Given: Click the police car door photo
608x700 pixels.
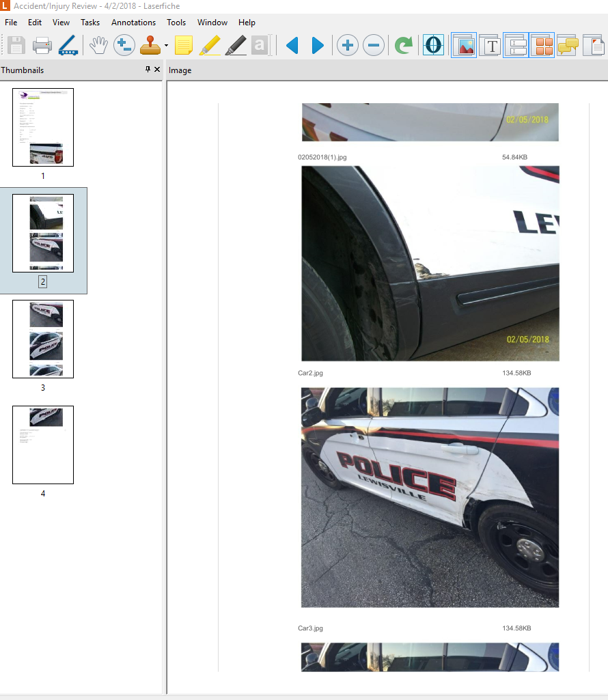Looking at the screenshot, I should [430, 497].
